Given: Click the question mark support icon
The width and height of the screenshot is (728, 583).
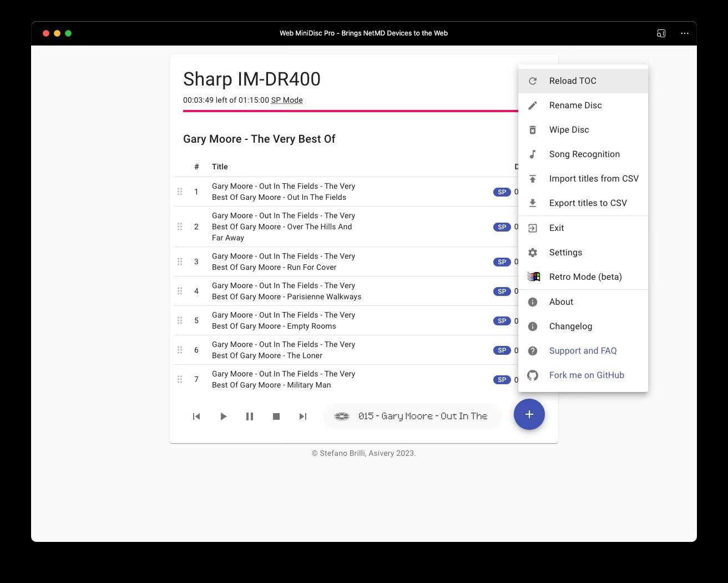Looking at the screenshot, I should pos(533,351).
